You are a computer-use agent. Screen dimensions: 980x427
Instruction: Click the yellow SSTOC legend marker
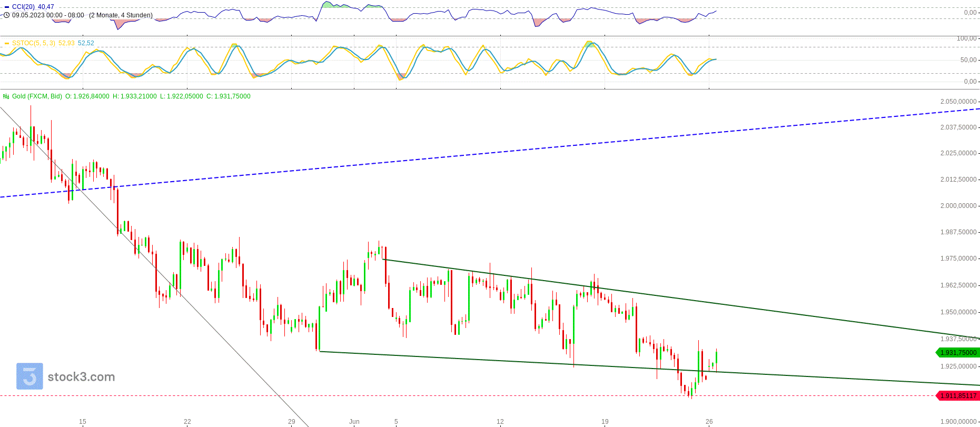click(x=6, y=43)
